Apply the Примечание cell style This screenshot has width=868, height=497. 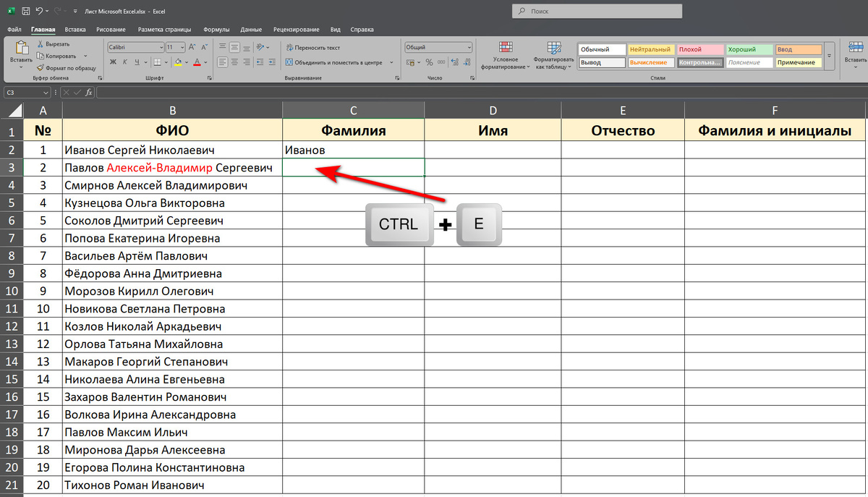(x=799, y=63)
